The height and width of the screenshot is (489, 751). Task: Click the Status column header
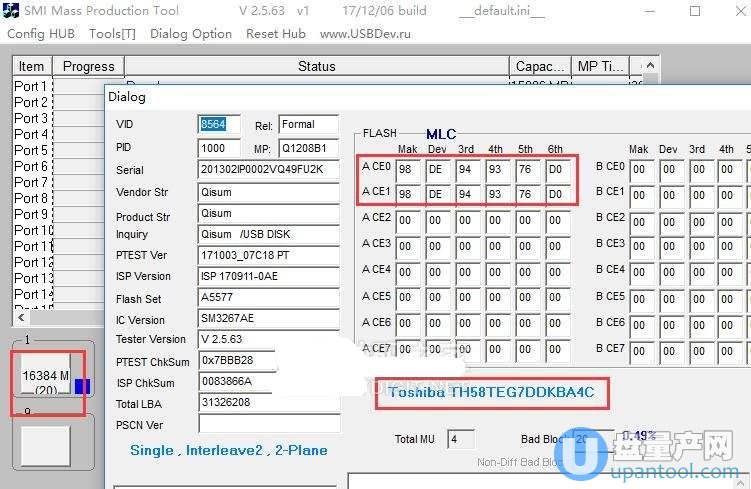(x=316, y=66)
